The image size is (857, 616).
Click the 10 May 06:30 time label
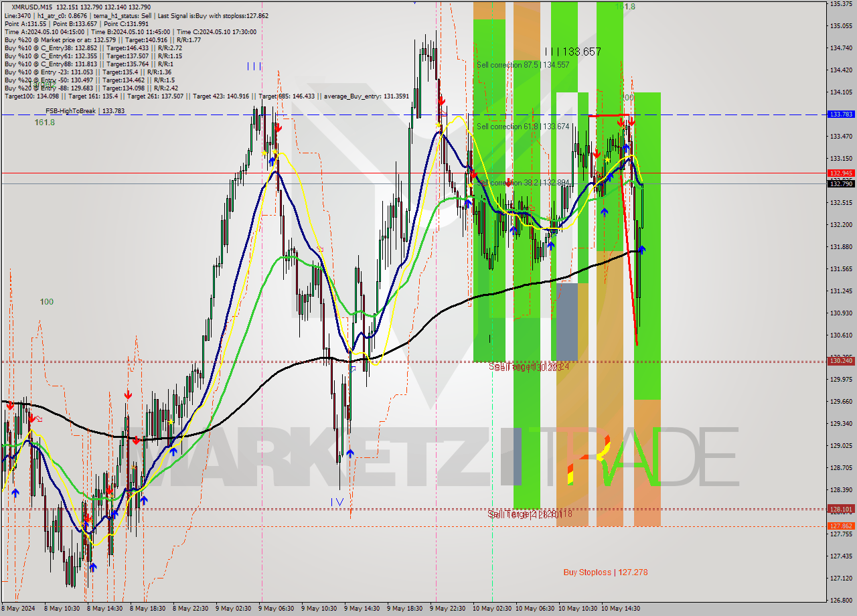(535, 609)
